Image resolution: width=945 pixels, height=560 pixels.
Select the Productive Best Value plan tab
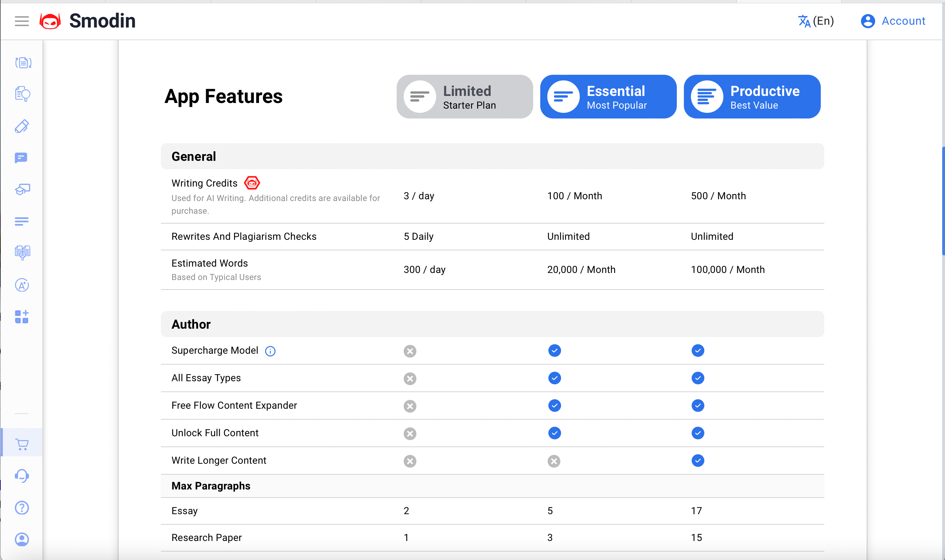(x=752, y=97)
